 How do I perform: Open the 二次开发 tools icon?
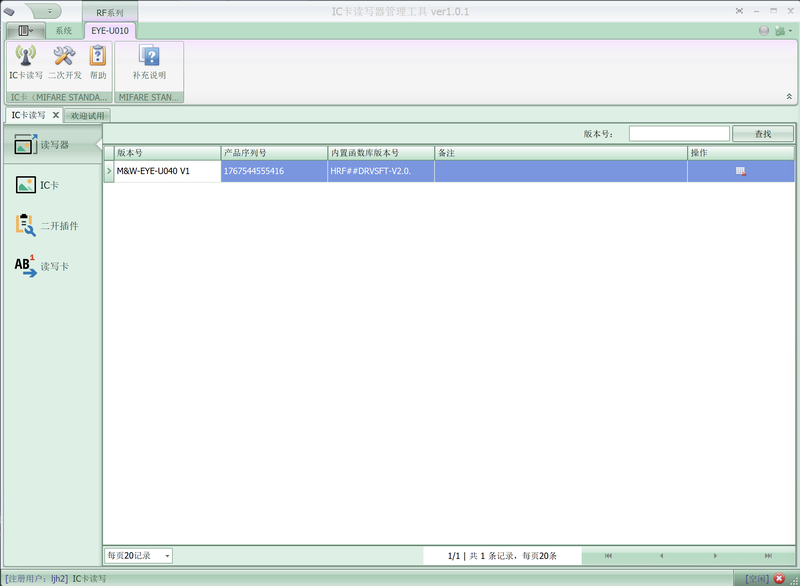(65, 62)
